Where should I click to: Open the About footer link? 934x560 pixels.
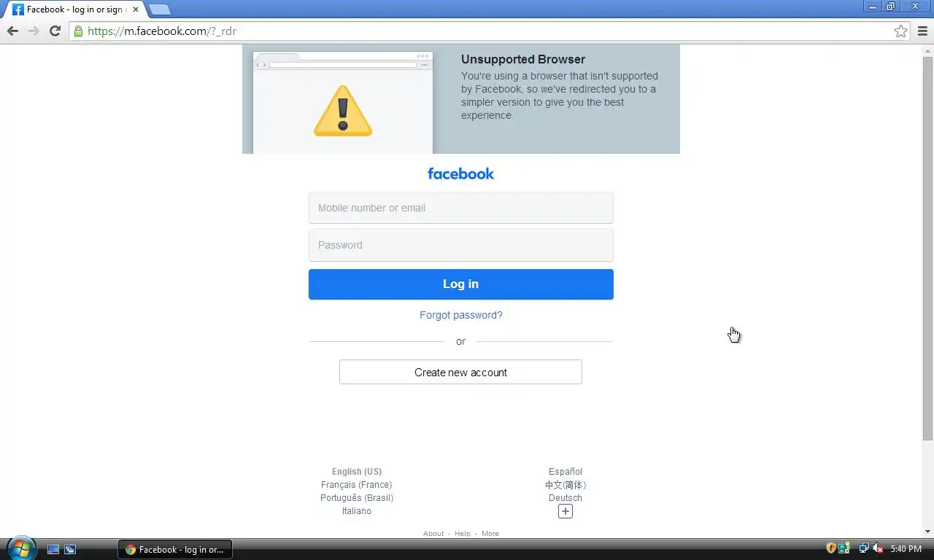(433, 534)
